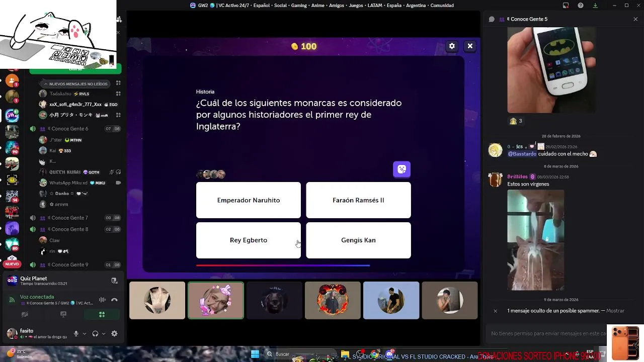Choose the Gengis Kan answer
This screenshot has height=362, width=644.
358,240
